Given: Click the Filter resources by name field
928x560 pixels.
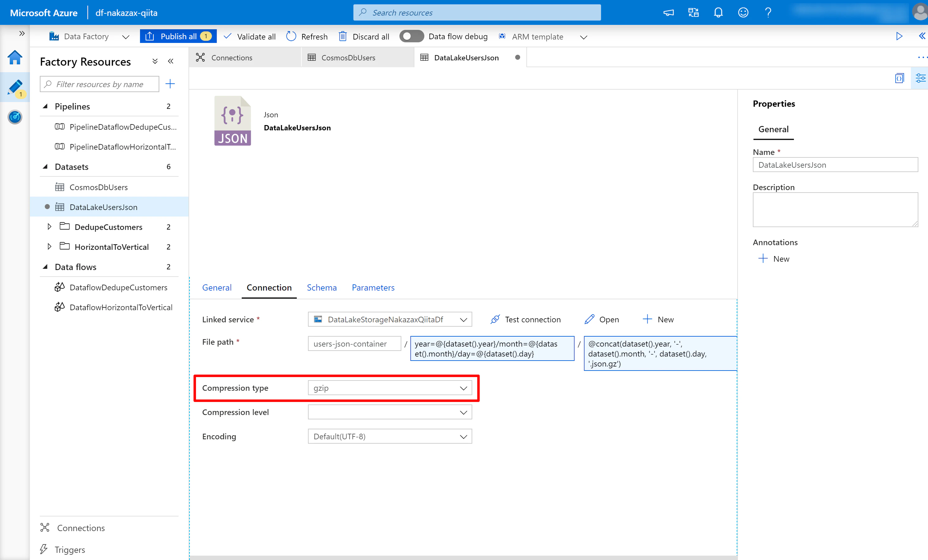Looking at the screenshot, I should (x=100, y=84).
